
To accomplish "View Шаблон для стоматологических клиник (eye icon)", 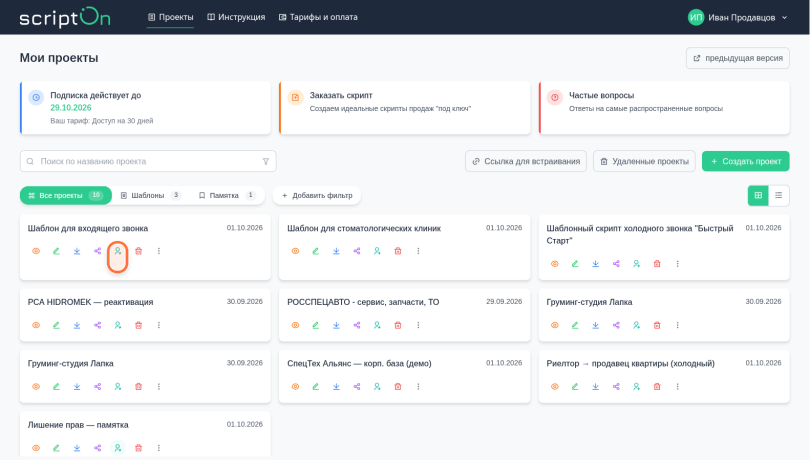I will pos(295,251).
